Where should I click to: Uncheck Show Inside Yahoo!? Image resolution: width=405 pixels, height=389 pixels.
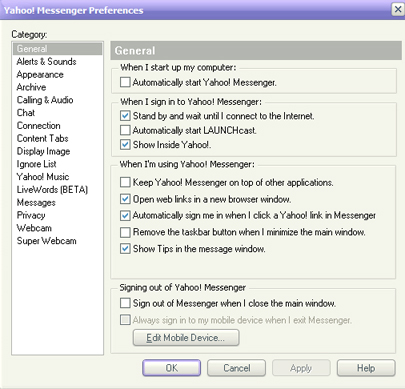click(125, 145)
